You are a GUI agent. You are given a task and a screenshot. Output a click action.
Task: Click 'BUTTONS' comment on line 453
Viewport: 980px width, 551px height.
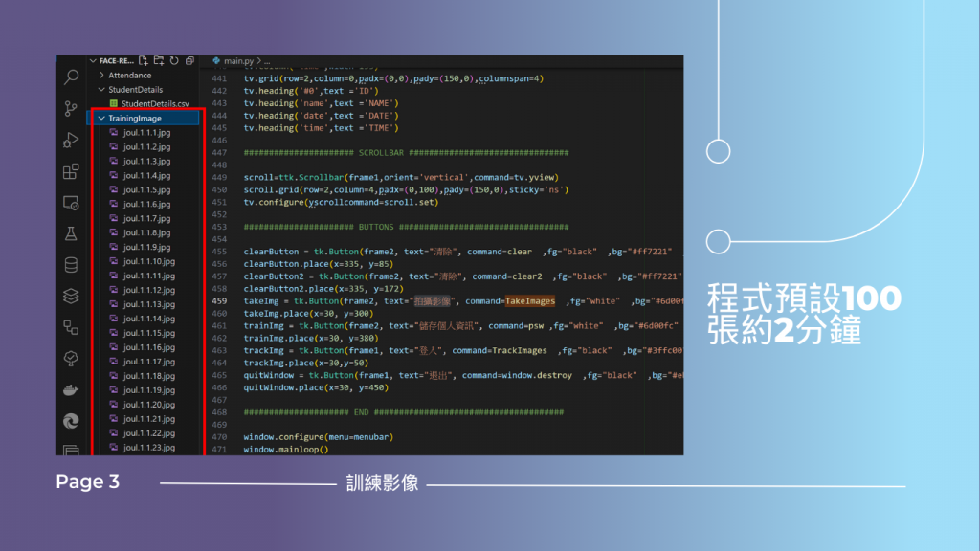point(376,227)
